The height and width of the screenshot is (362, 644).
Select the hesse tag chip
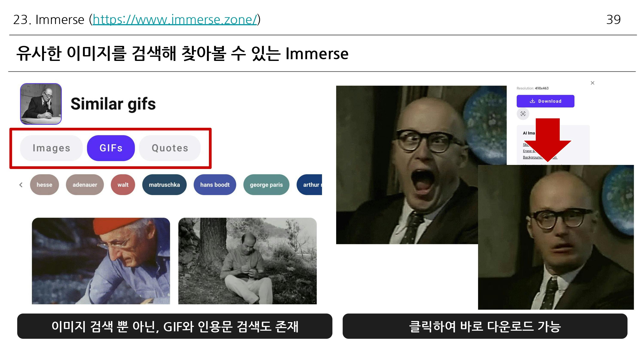click(x=44, y=185)
